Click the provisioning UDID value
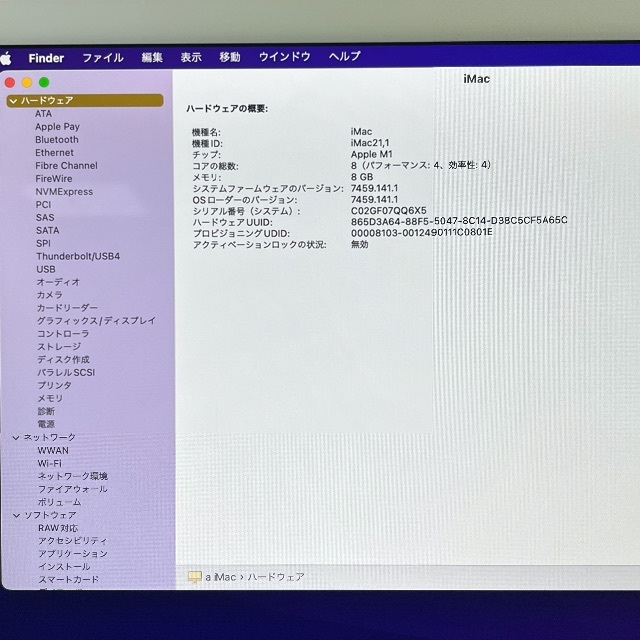Screen dimensions: 640x640 click(422, 233)
